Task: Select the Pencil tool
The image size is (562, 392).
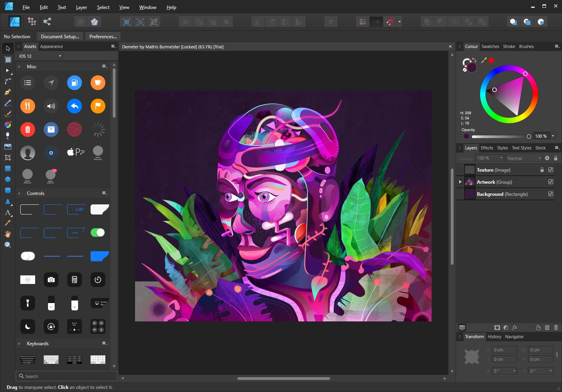Action: pos(7,103)
